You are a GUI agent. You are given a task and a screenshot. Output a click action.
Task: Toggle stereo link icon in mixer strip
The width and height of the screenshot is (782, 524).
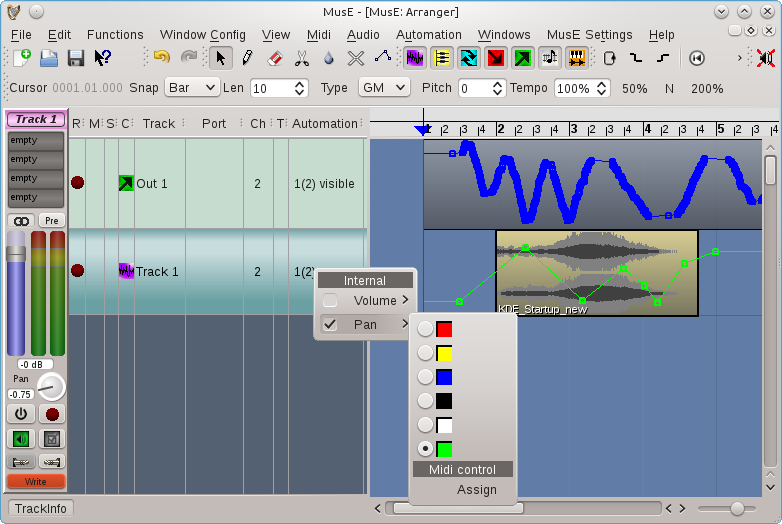21,221
